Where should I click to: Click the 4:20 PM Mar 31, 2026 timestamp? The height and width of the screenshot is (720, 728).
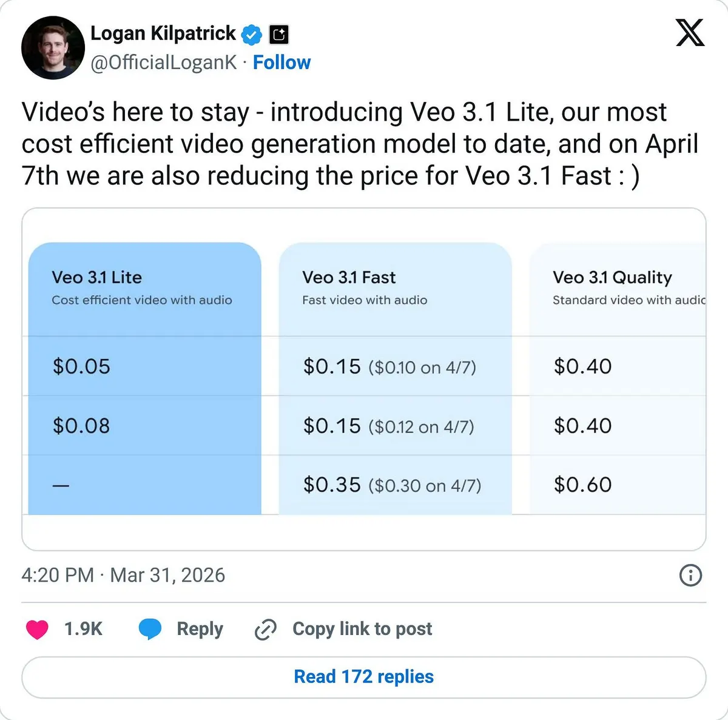[x=123, y=575]
